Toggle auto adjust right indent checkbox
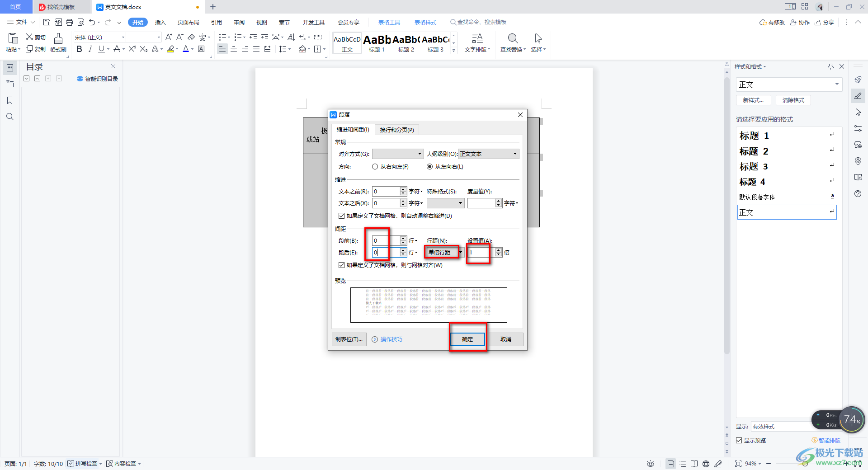868x470 pixels. tap(341, 216)
